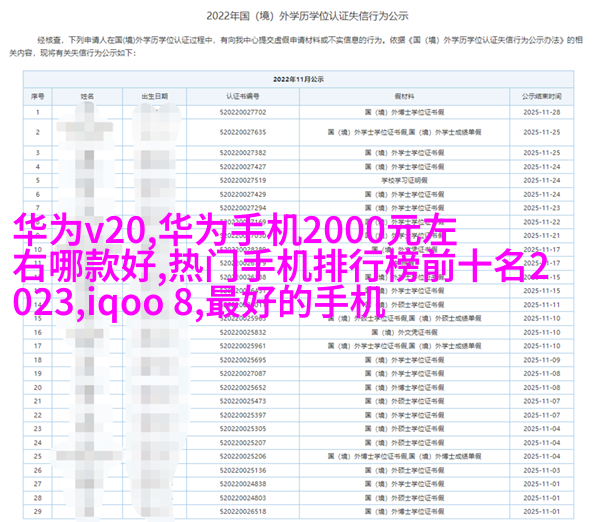Click the 2025-11-09 date in row 18
The width and height of the screenshot is (600, 522).
[x=542, y=360]
